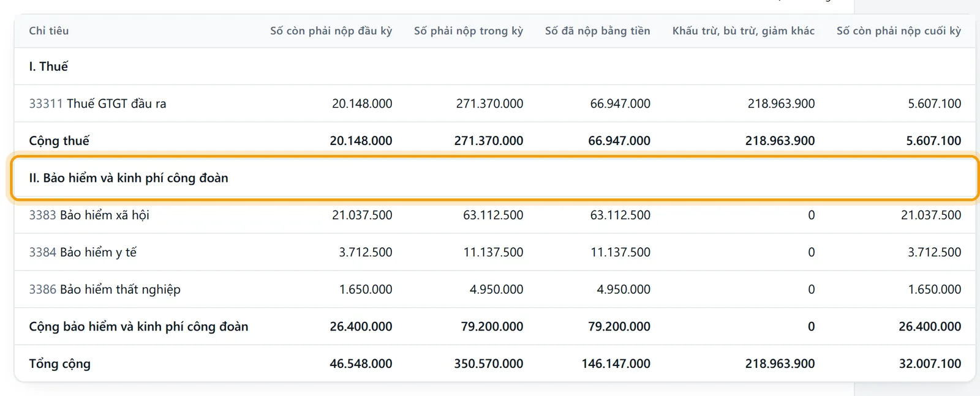This screenshot has height=396, width=980.
Task: Click 350.570.000 in the Tổng cộng row
Action: (x=489, y=364)
